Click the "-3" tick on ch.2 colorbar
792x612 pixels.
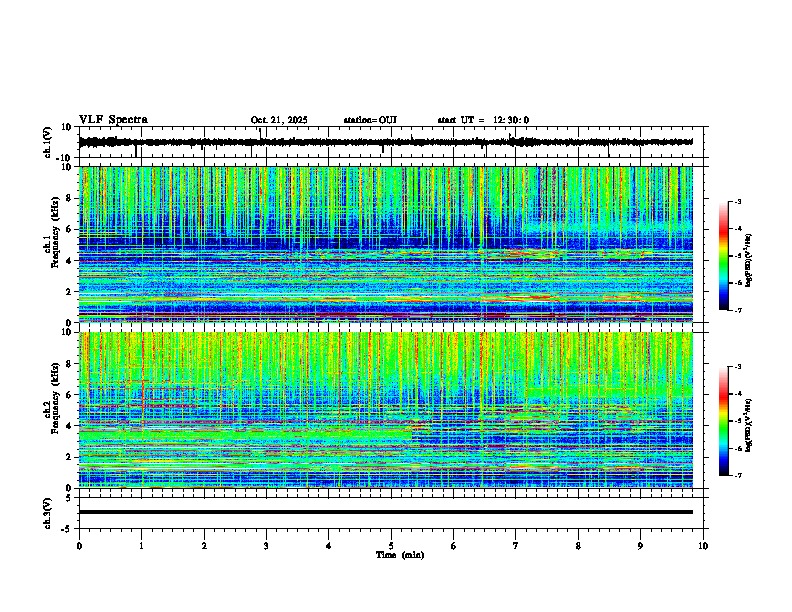tap(737, 367)
